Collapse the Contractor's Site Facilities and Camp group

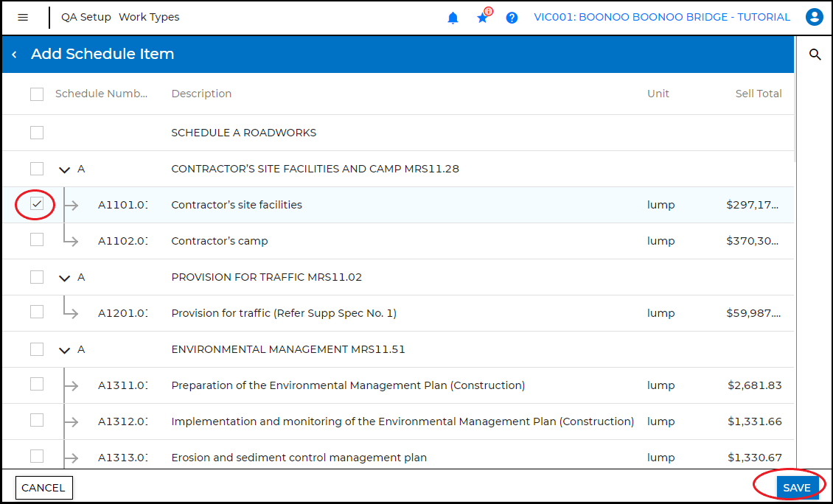point(64,170)
